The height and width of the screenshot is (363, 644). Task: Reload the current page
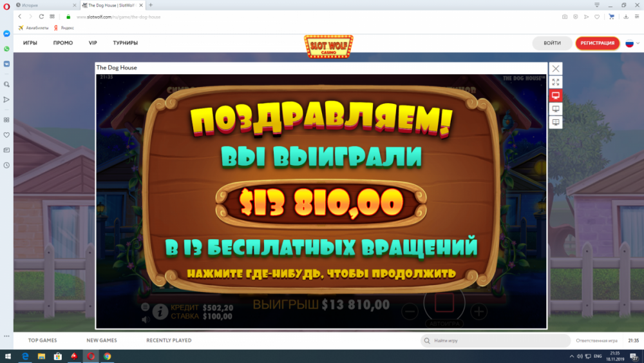pos(41,17)
